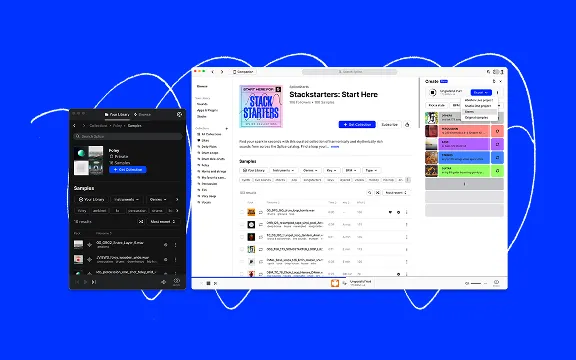Screen dimensions: 576x360
Task: Toggle the Your Library filter in dark window
Action: coord(91,199)
